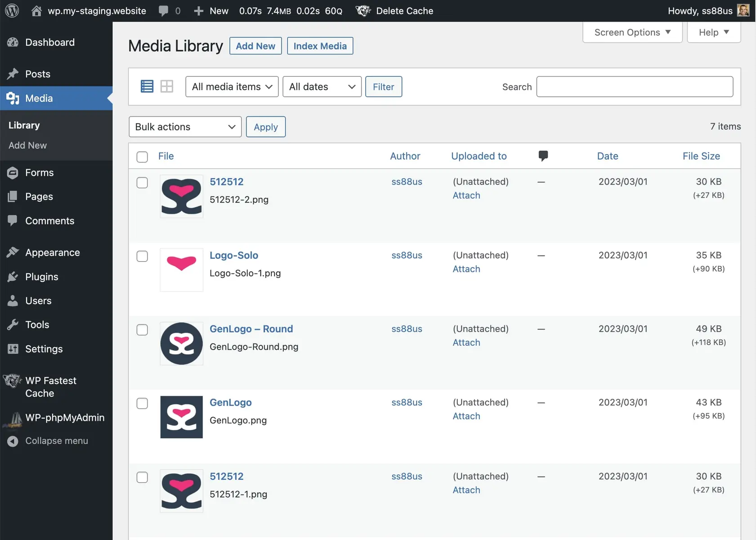Tick GenLogo-Round.png row checkbox
This screenshot has width=756, height=540.
click(x=142, y=330)
